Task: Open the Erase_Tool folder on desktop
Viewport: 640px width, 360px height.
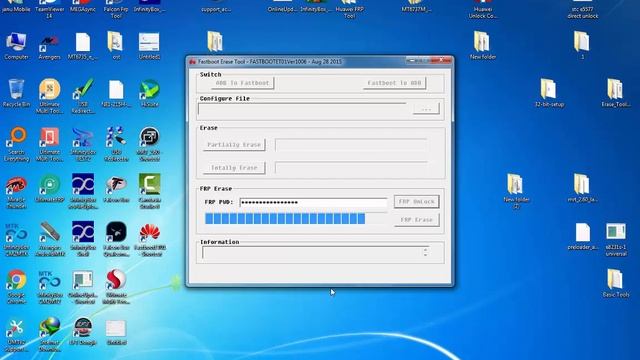Action: (x=615, y=89)
